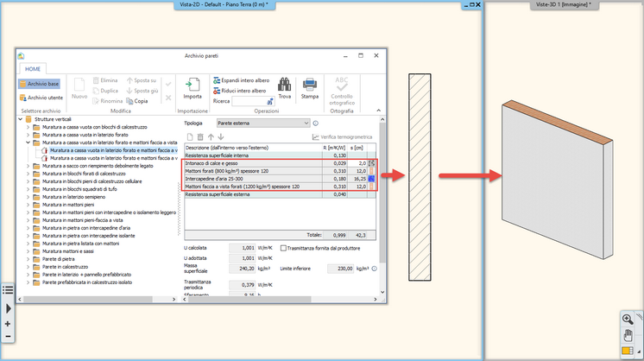
Task: Edit thickness cell 16,25 of Intercapedine
Action: click(x=357, y=179)
